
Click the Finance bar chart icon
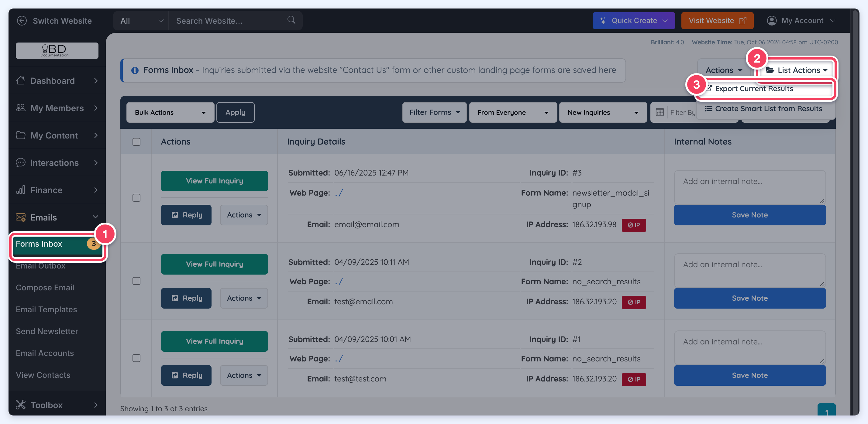(x=21, y=190)
